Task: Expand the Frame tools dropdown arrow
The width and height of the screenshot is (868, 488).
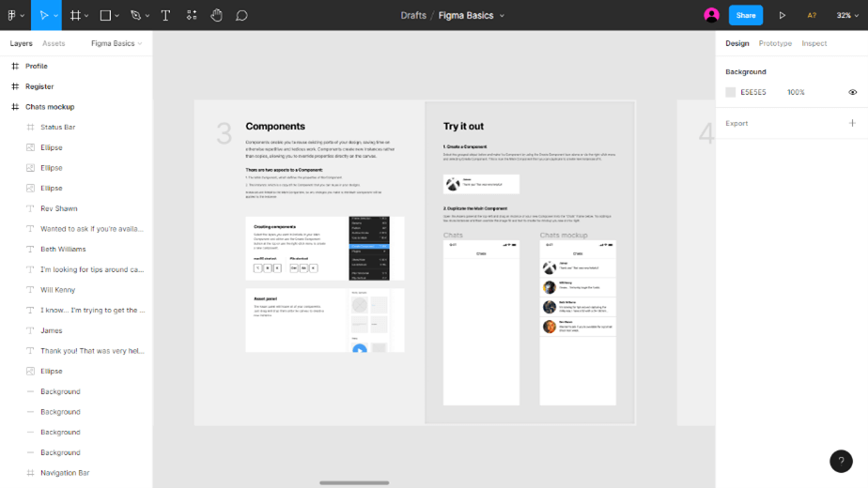Action: pyautogui.click(x=86, y=16)
